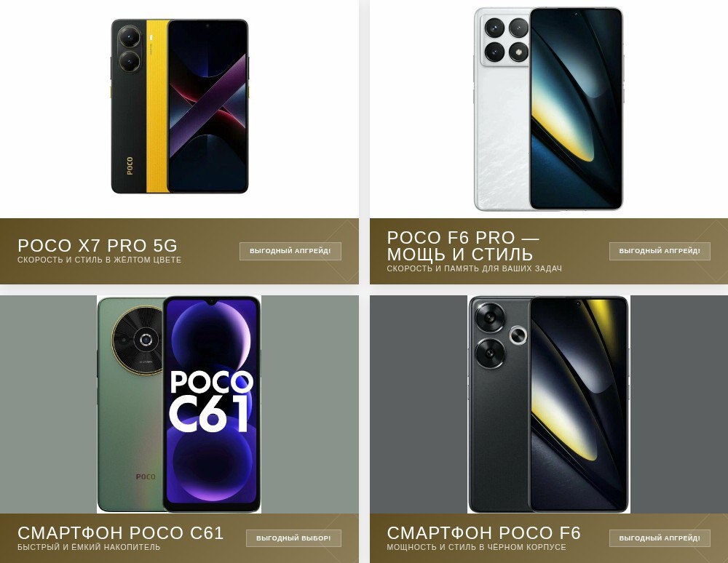Click the quad camera module on white F6 Pro
The height and width of the screenshot is (563, 728).
pyautogui.click(x=506, y=40)
